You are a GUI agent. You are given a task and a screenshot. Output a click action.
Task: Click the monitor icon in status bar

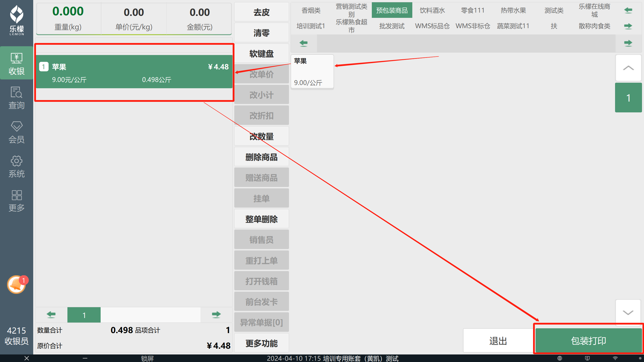pyautogui.click(x=587, y=358)
